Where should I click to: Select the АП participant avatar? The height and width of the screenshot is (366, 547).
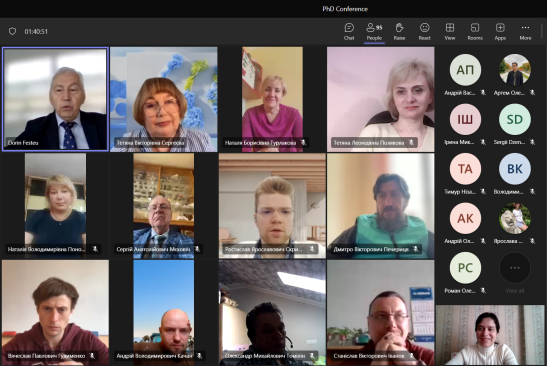tap(465, 70)
